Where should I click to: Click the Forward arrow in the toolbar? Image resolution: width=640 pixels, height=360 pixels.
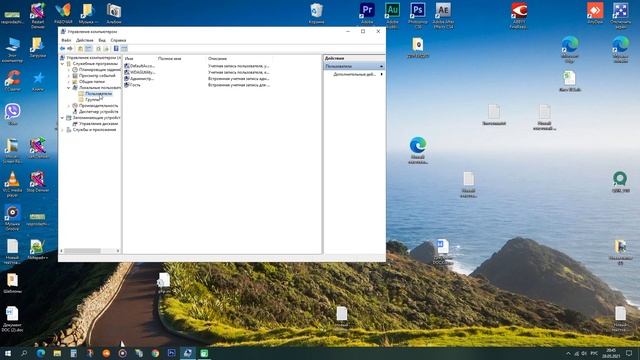[70, 49]
